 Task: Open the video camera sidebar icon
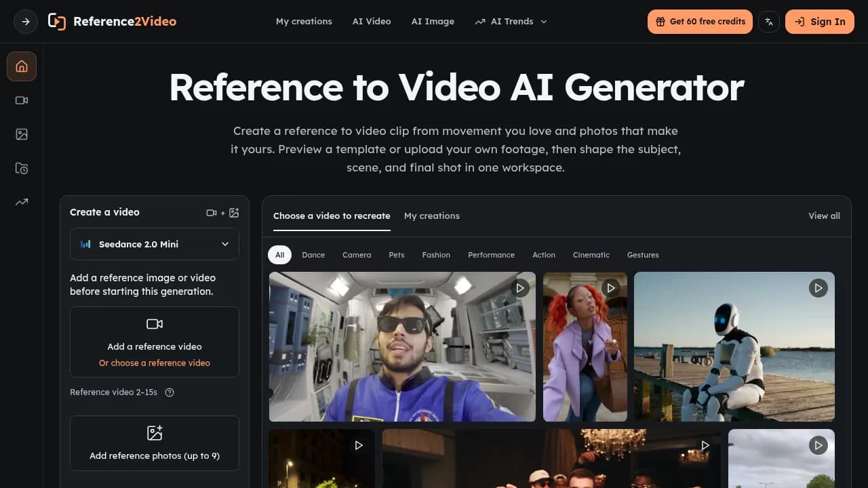22,100
